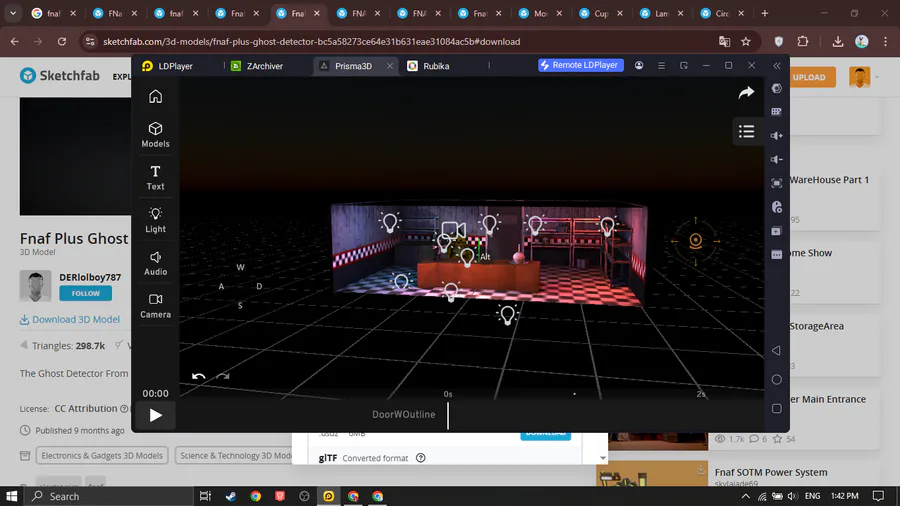The width and height of the screenshot is (900, 506).
Task: Select the Text tool in Prisma3D
Action: click(x=156, y=177)
